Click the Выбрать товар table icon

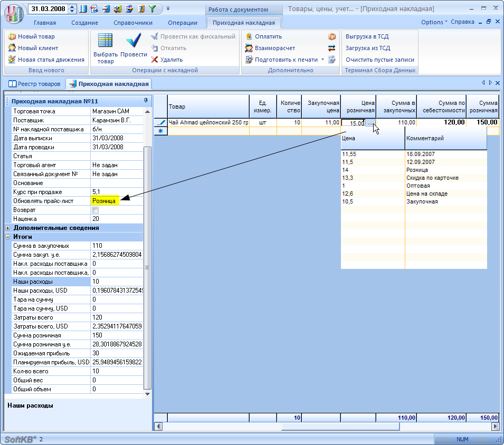(105, 41)
